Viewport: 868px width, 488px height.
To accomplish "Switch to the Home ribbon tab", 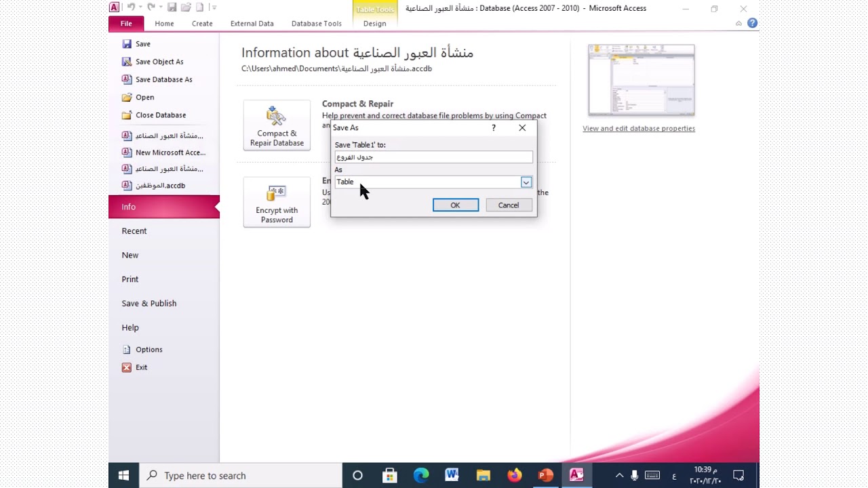I will point(164,24).
